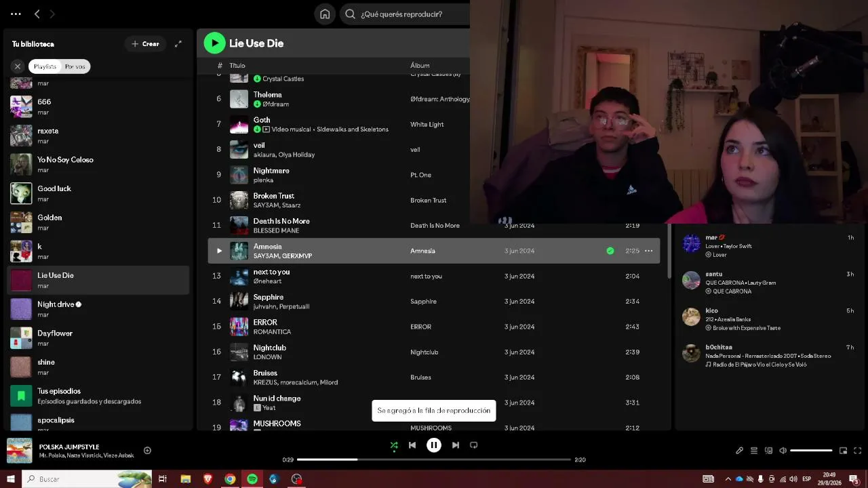Go back with the left navigation arrow
This screenshot has width=868, height=488.
(x=37, y=14)
